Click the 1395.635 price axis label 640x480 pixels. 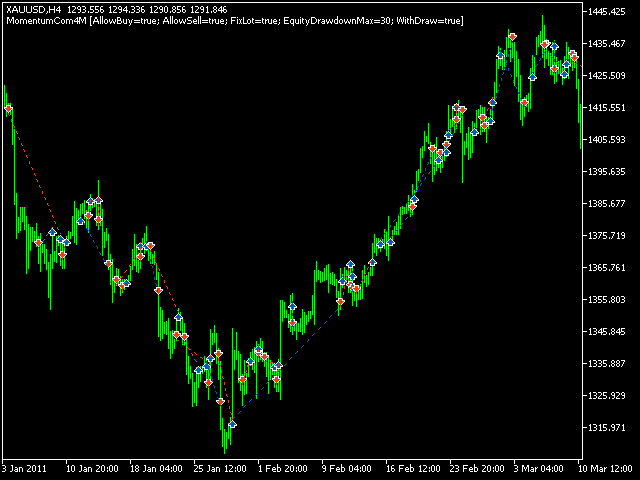coord(607,172)
